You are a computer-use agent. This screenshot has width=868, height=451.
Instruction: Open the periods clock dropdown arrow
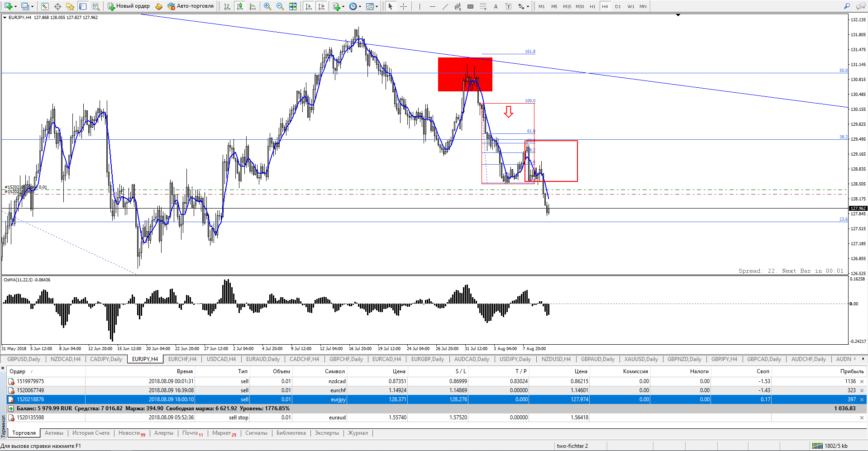[360, 6]
